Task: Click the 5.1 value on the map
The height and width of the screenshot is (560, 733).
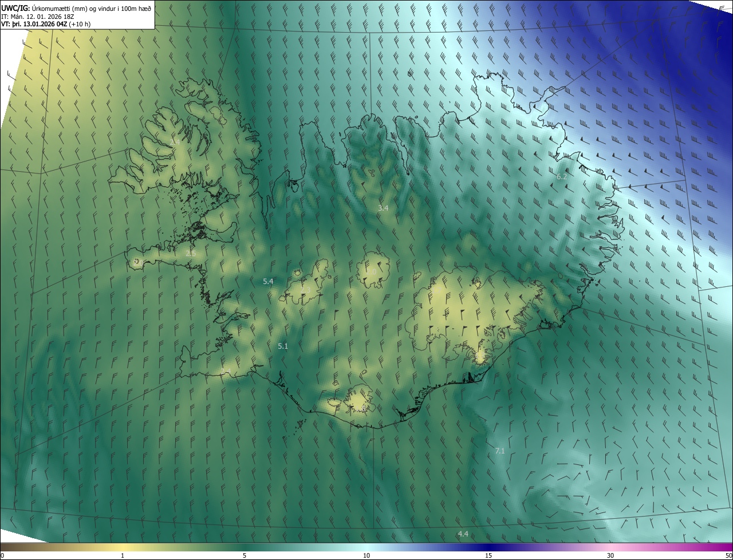Action: point(283,346)
